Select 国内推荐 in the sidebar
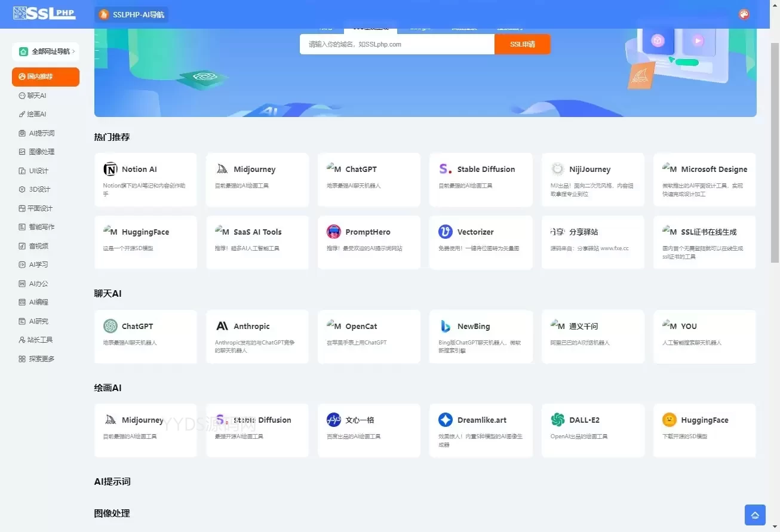 point(45,76)
